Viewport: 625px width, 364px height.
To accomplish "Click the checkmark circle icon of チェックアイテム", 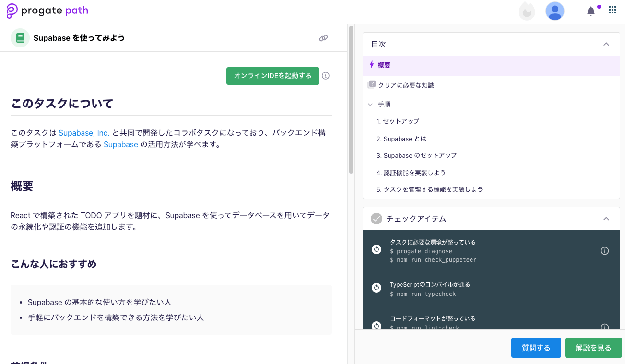I will 377,219.
